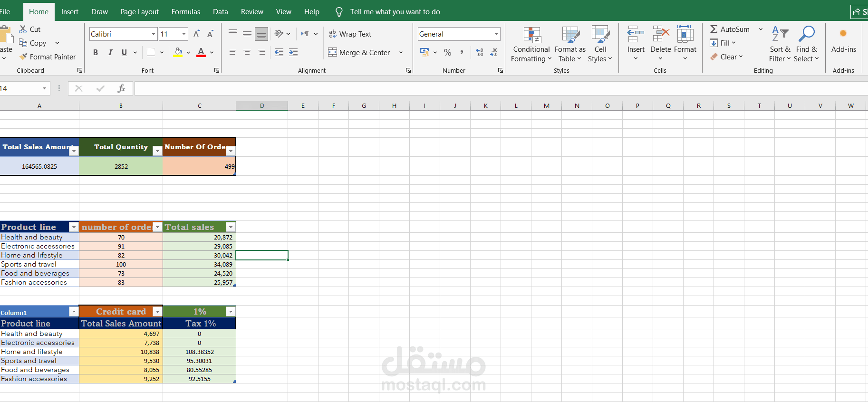868x402 pixels.
Task: Toggle Merge & Center
Action: [360, 52]
